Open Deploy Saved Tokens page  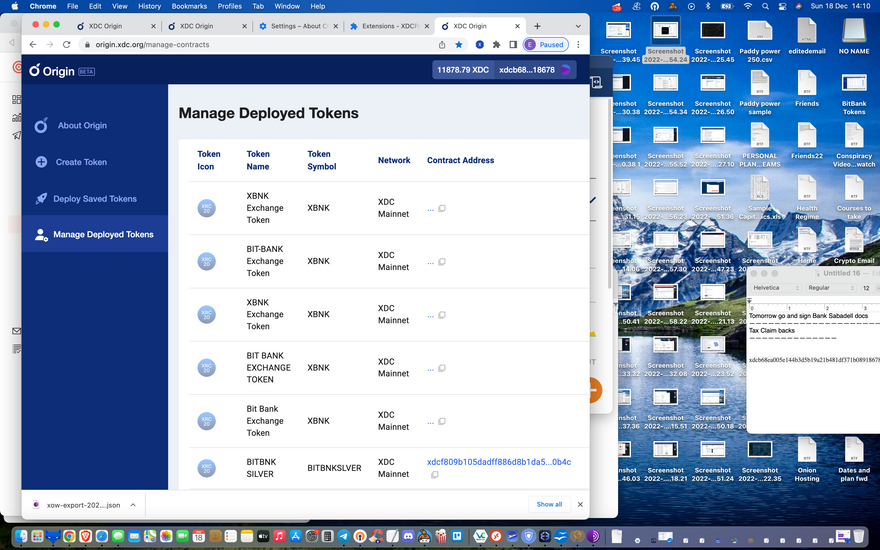[x=94, y=199]
